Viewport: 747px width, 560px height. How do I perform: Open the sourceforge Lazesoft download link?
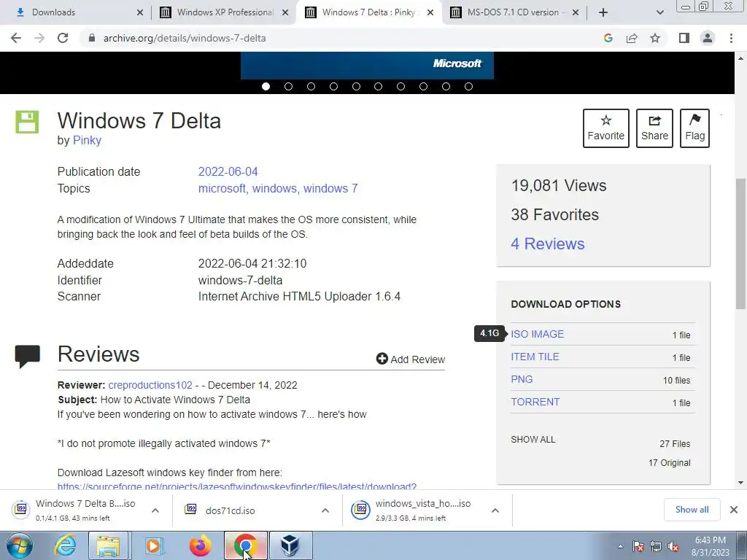(x=237, y=486)
